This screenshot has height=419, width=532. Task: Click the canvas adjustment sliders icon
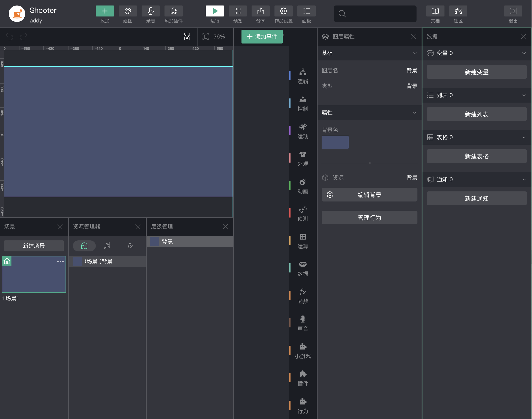(187, 37)
